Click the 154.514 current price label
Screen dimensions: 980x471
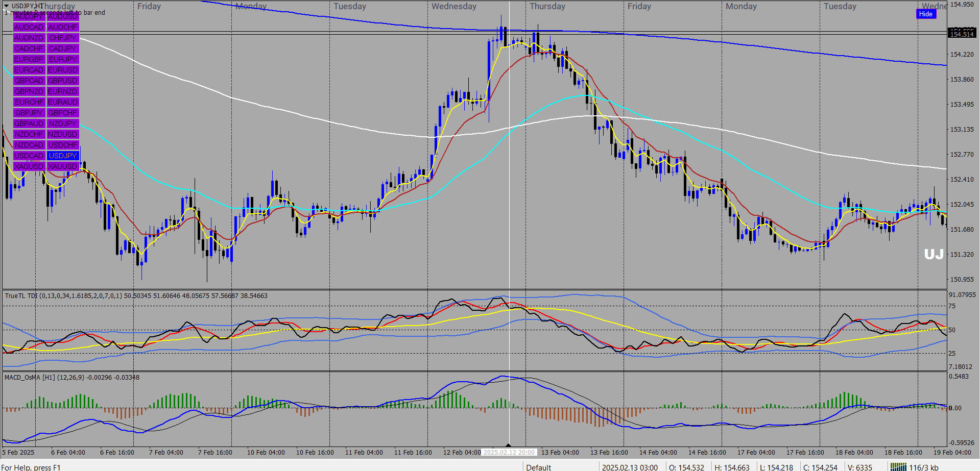962,34
